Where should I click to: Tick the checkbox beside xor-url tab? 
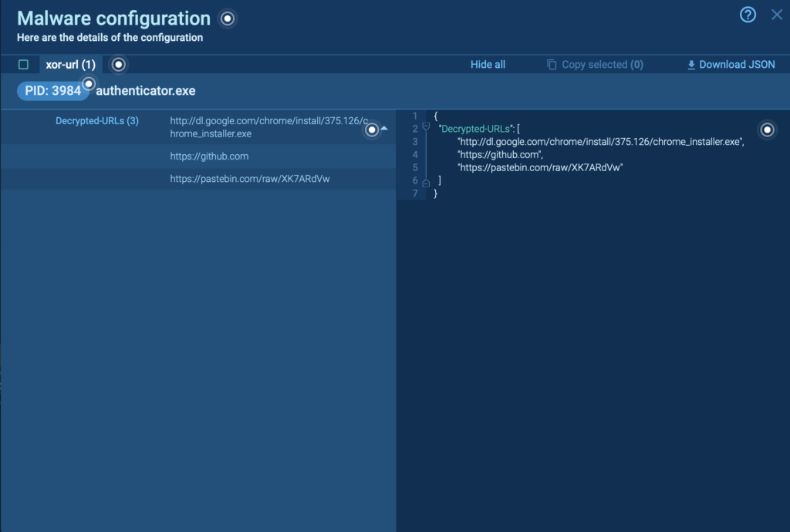coord(23,65)
